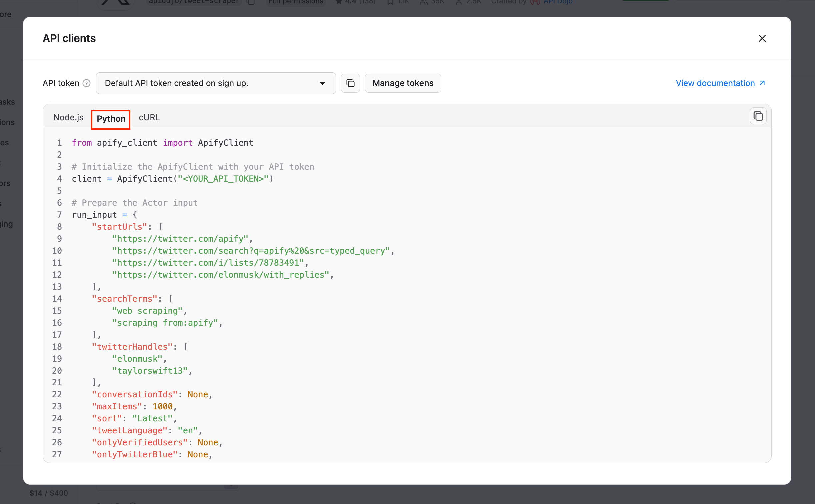Close the API clients dialog
The height and width of the screenshot is (504, 815).
click(x=762, y=38)
